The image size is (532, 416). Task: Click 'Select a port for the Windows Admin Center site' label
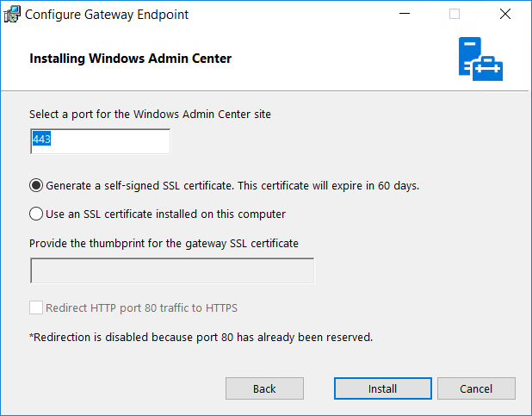tap(150, 114)
